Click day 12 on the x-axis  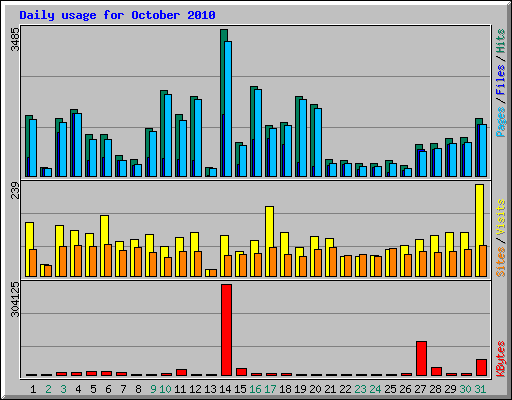pyautogui.click(x=195, y=389)
